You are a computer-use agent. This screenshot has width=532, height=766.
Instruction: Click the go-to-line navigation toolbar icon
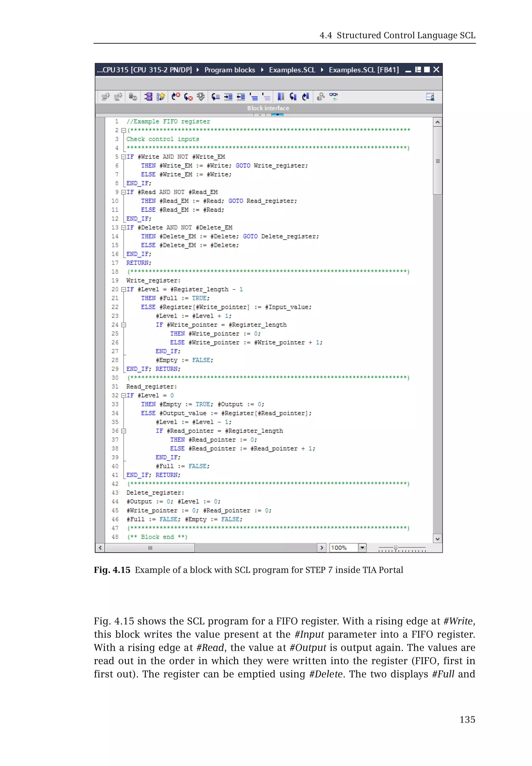pos(216,97)
